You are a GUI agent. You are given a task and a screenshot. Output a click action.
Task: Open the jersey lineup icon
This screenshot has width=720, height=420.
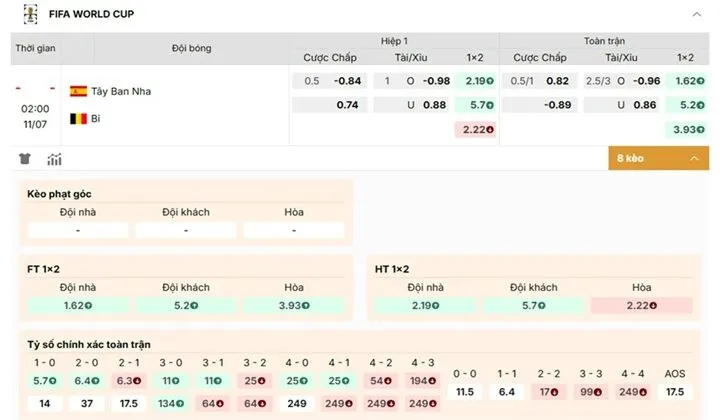[25, 159]
